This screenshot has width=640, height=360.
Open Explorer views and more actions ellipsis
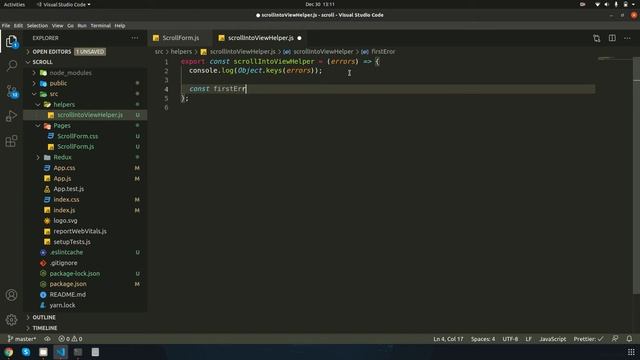pyautogui.click(x=135, y=38)
